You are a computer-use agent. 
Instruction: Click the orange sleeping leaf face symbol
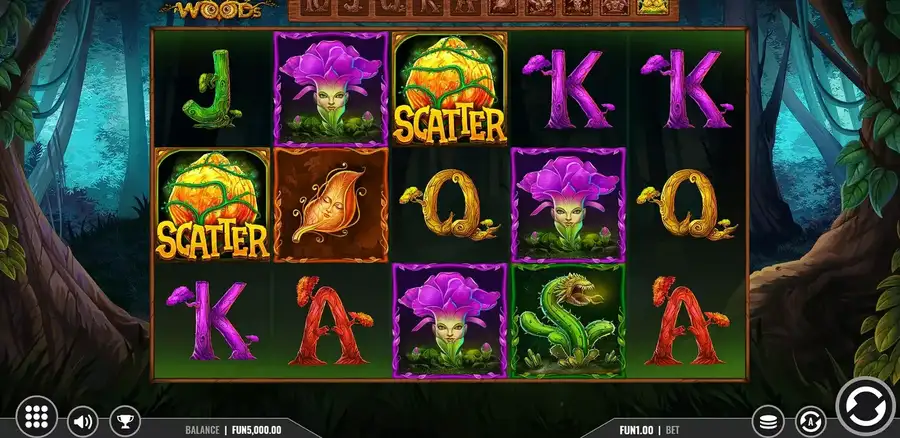coord(331,204)
